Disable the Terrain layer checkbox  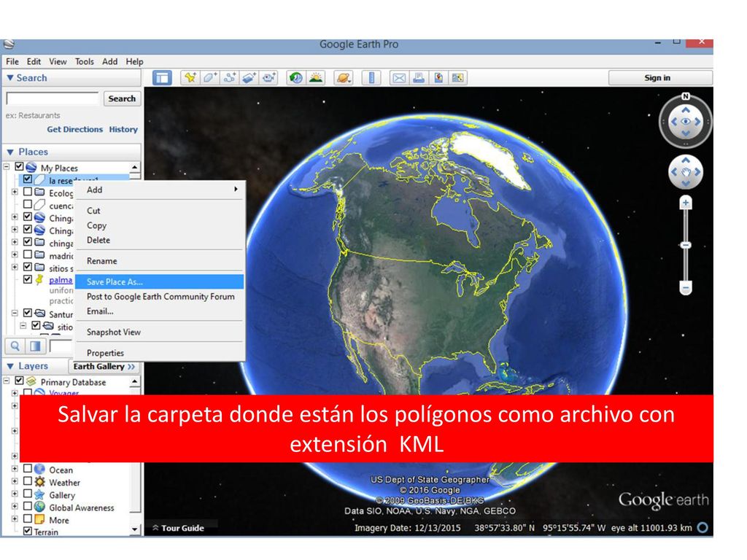pos(28,531)
